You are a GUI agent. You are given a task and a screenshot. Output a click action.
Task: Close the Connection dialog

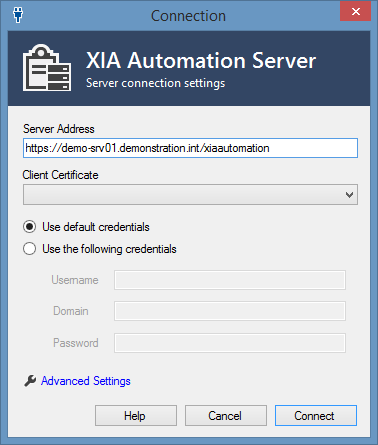[355, 11]
